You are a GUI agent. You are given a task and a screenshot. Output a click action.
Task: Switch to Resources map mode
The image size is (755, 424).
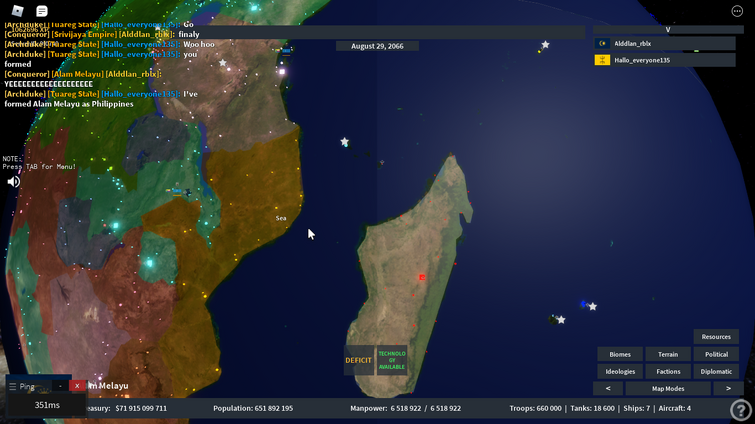(716, 336)
